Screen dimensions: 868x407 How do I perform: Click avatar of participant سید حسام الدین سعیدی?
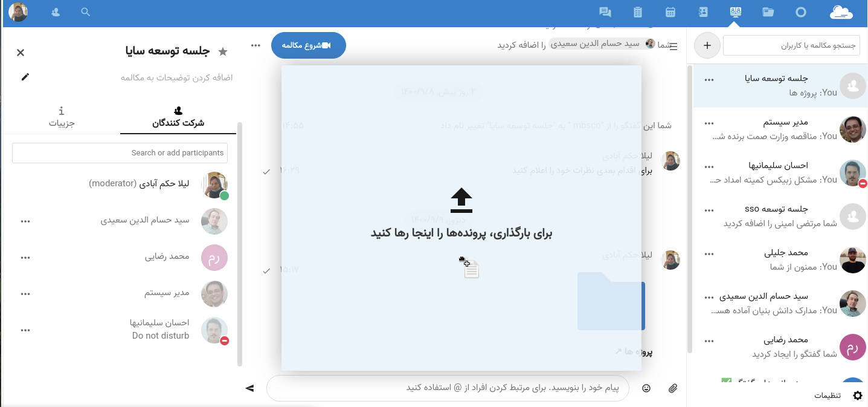pos(214,221)
